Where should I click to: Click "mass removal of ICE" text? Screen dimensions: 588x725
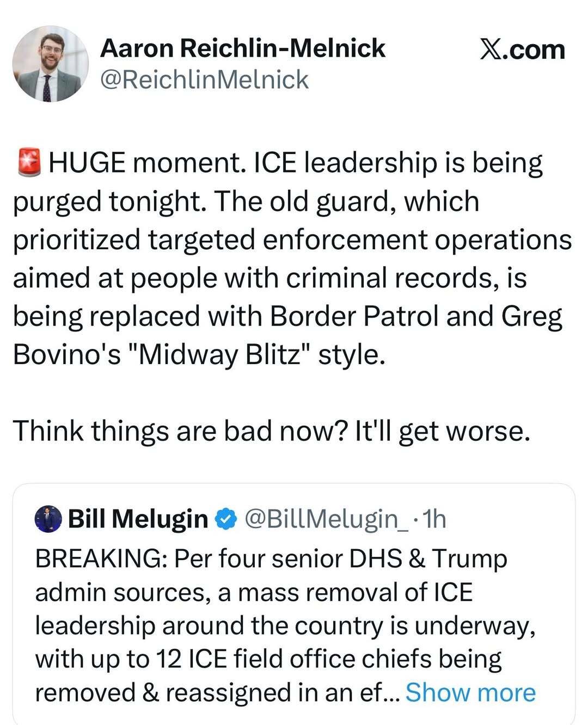click(355, 592)
